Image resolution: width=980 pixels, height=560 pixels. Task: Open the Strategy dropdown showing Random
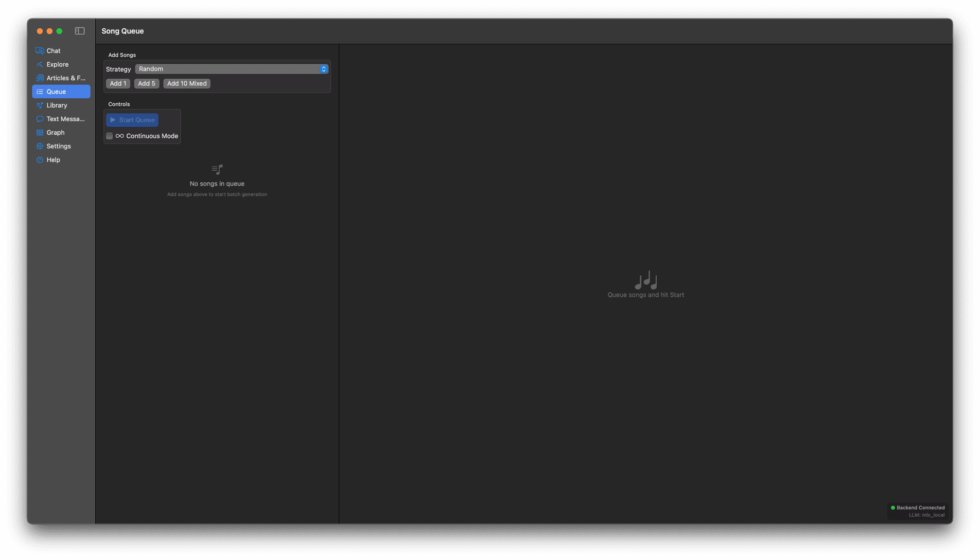tap(232, 69)
